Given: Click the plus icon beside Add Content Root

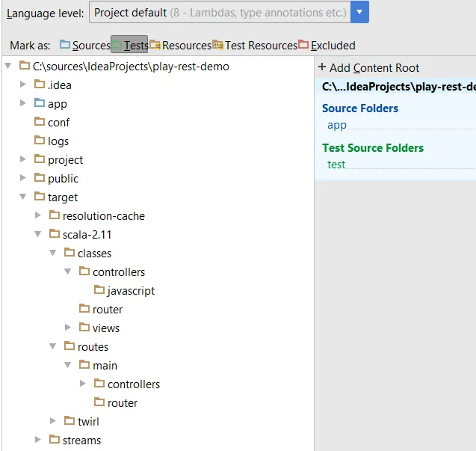Looking at the screenshot, I should pyautogui.click(x=322, y=67).
